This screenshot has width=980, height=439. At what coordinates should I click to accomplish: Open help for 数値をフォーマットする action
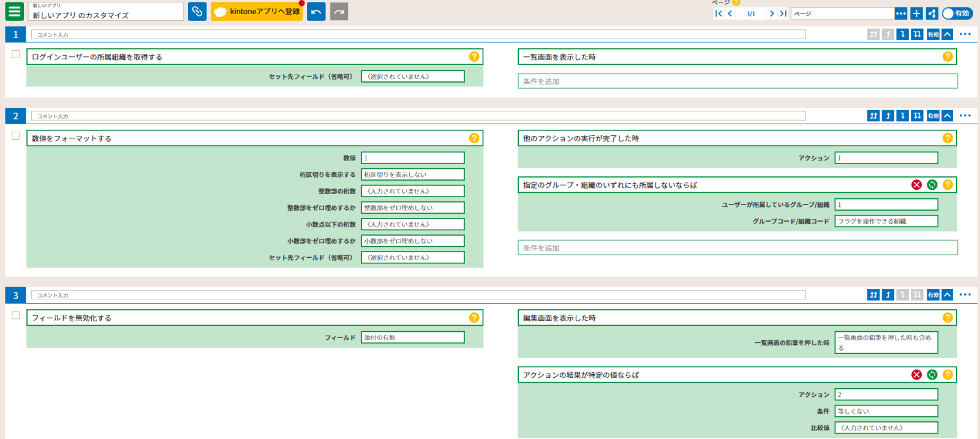[473, 138]
